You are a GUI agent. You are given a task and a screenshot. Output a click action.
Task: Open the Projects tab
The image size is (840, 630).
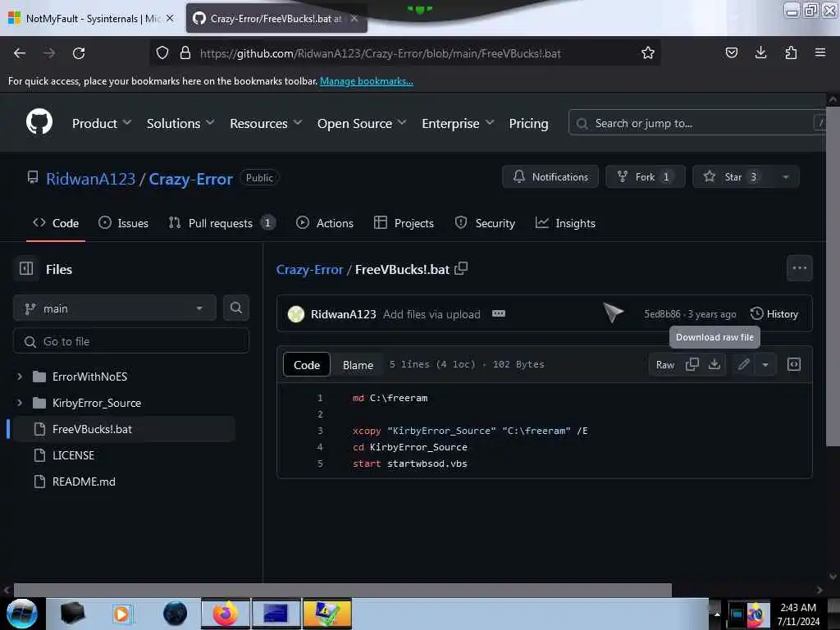click(x=404, y=223)
